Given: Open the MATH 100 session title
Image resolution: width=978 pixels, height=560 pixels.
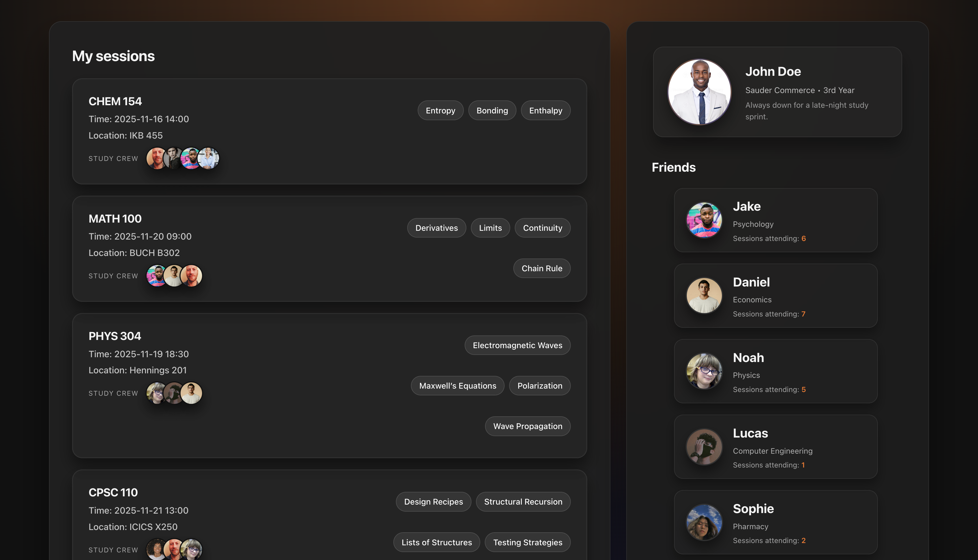Looking at the screenshot, I should click(115, 218).
